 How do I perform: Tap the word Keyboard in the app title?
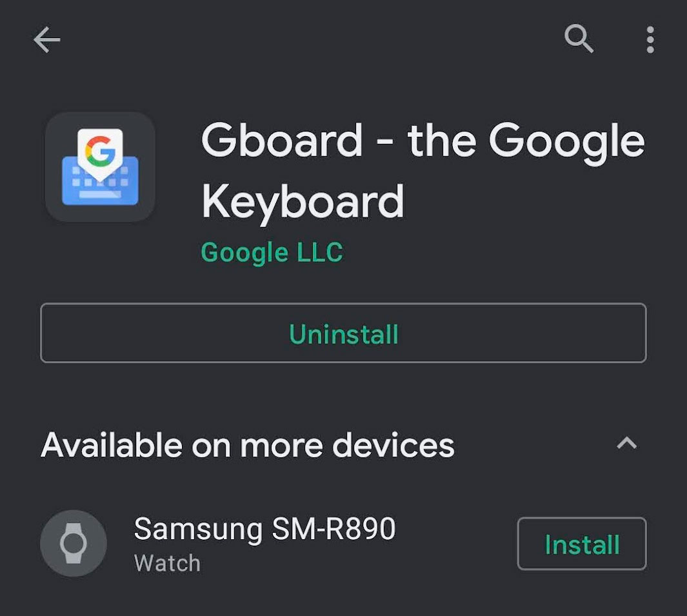click(303, 202)
